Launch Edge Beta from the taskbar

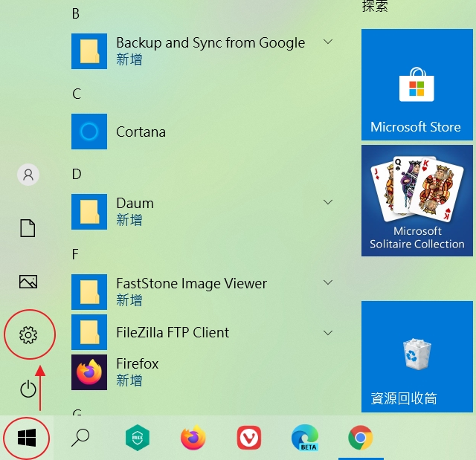pos(305,438)
